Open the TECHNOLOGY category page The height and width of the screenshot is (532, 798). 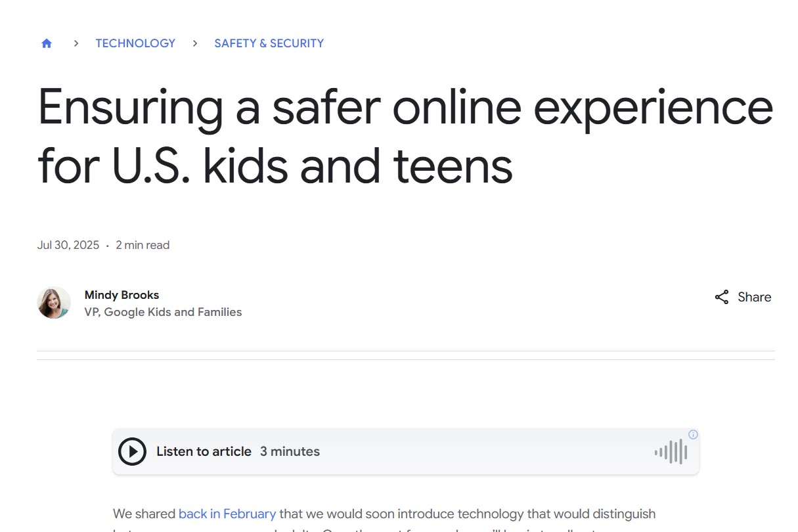[135, 43]
